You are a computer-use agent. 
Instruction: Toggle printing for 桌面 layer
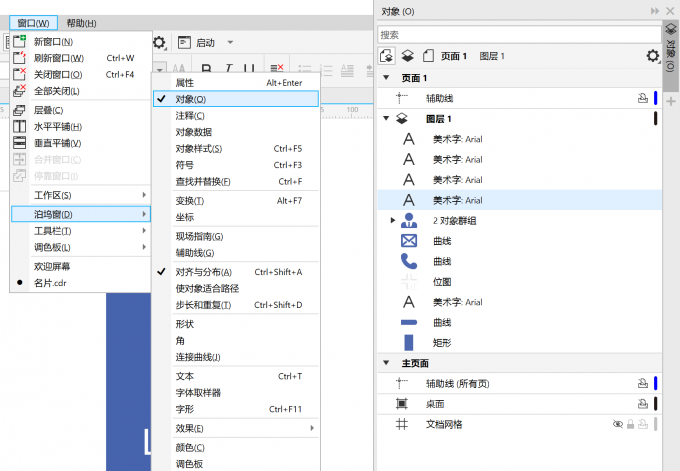(643, 404)
